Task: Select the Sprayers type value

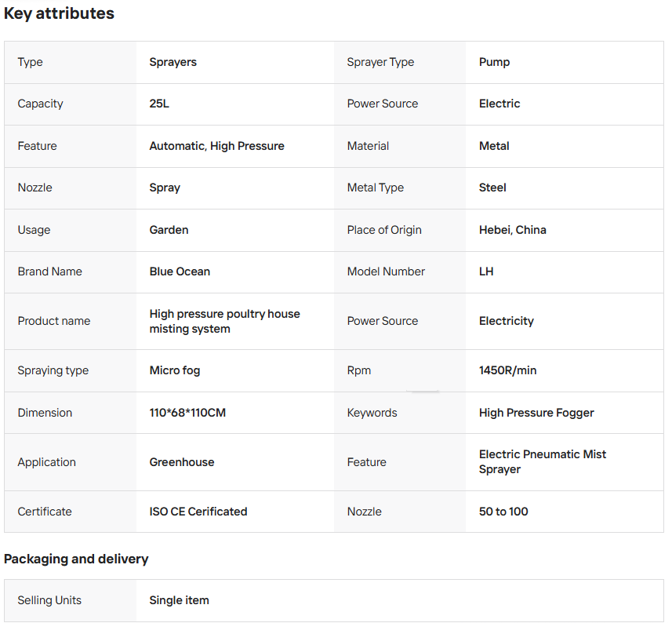Action: (x=173, y=62)
